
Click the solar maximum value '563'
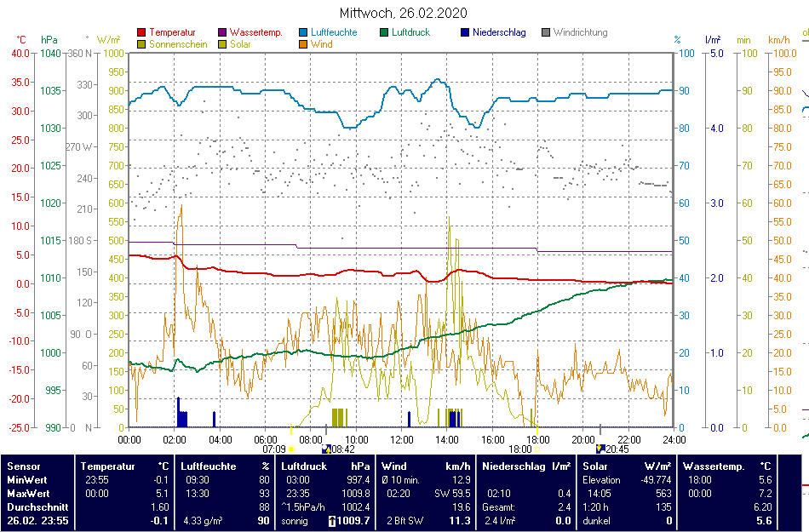coord(663,494)
